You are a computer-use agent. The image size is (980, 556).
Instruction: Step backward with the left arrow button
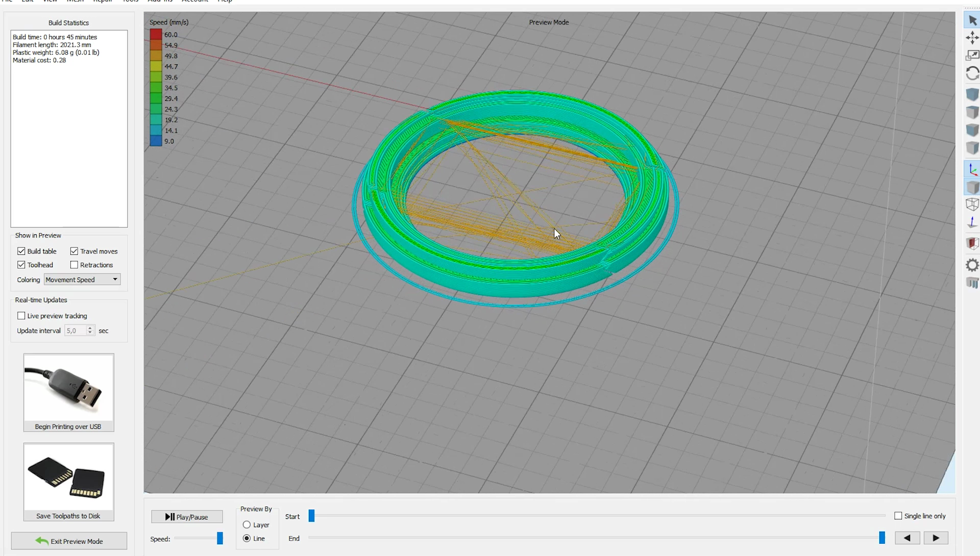pos(907,538)
